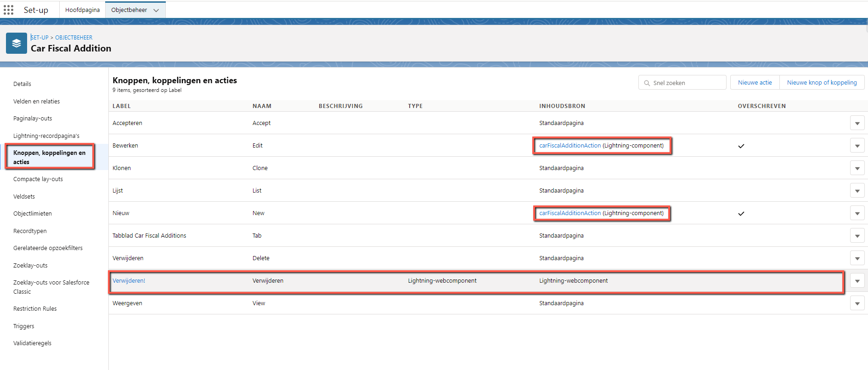The height and width of the screenshot is (370, 868).
Task: Expand the row menu for Lijst
Action: coord(857,191)
